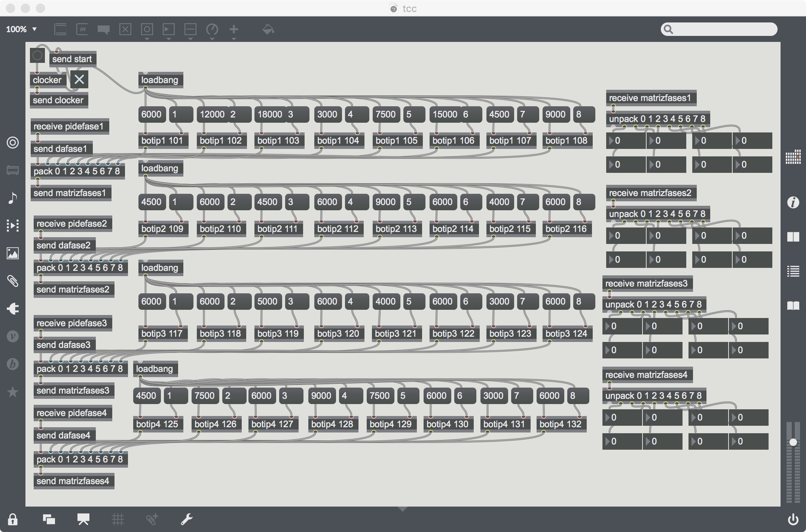The image size is (806, 532).
Task: Click the 12000 message box
Action: point(212,114)
